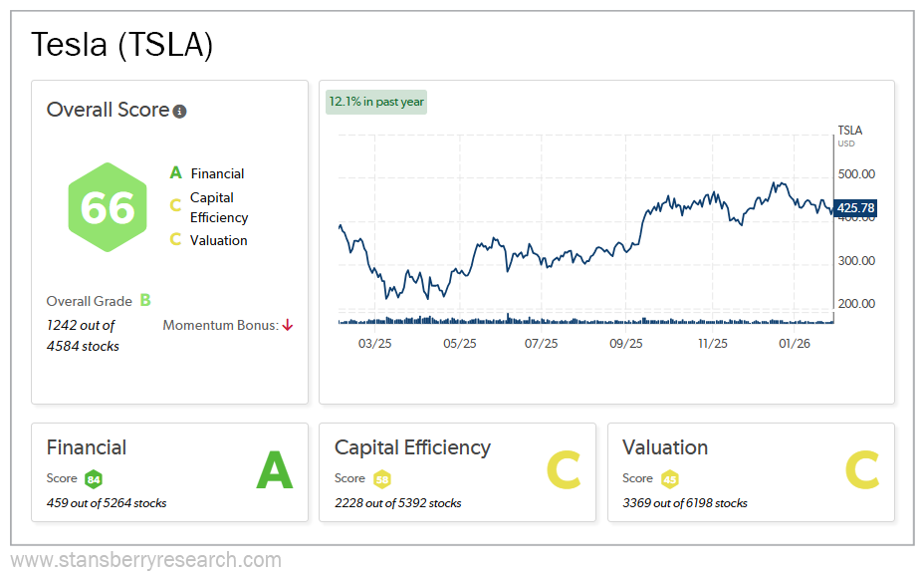This screenshot has width=924, height=576.
Task: Click the Capital Efficiency score badge 58
Action: pos(383,478)
